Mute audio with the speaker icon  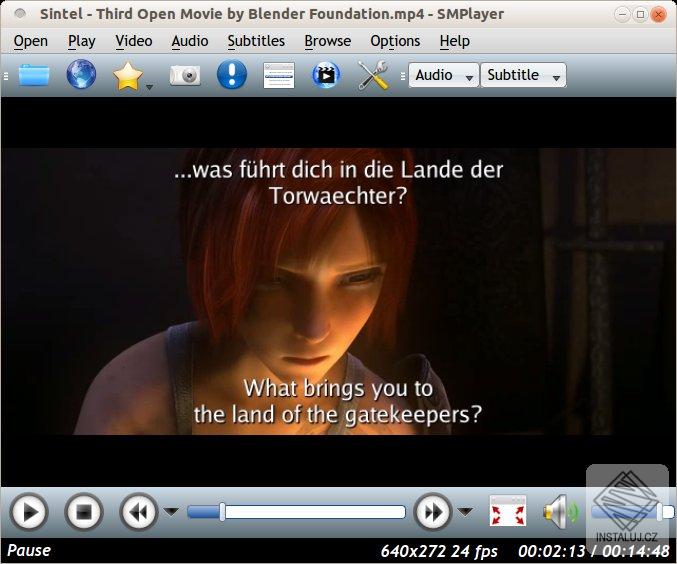[560, 512]
